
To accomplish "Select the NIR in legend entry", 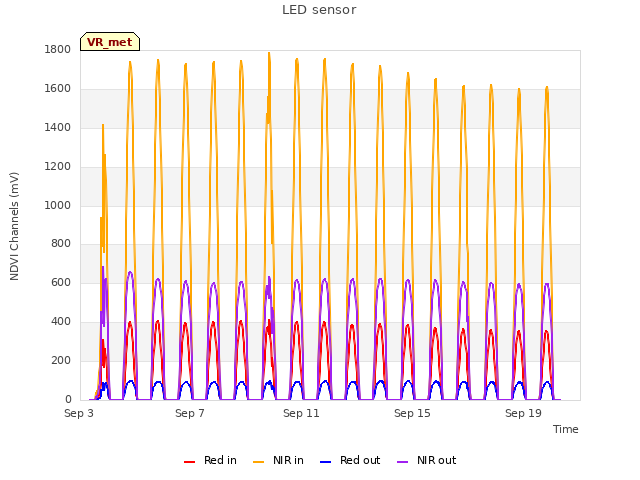I will coord(278,460).
